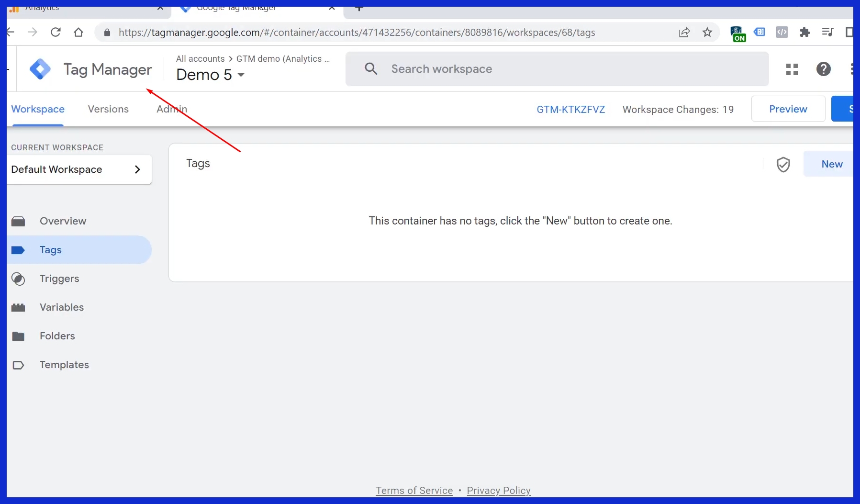Viewport: 860px width, 504px height.
Task: Click the Triggers circular icon
Action: pos(18,279)
